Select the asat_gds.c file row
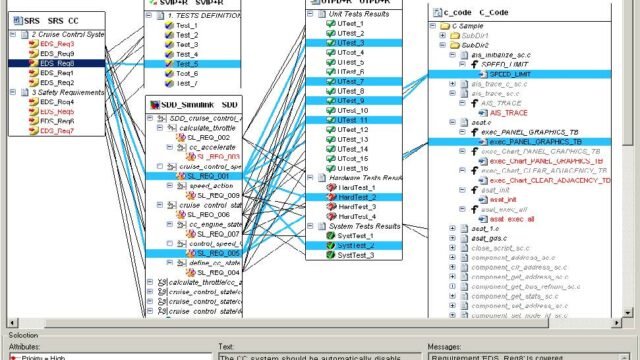 (x=489, y=238)
